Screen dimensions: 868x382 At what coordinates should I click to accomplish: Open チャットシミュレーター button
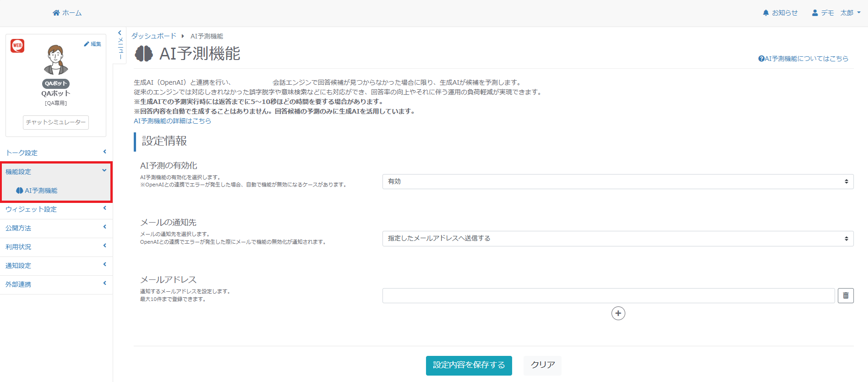click(x=56, y=122)
